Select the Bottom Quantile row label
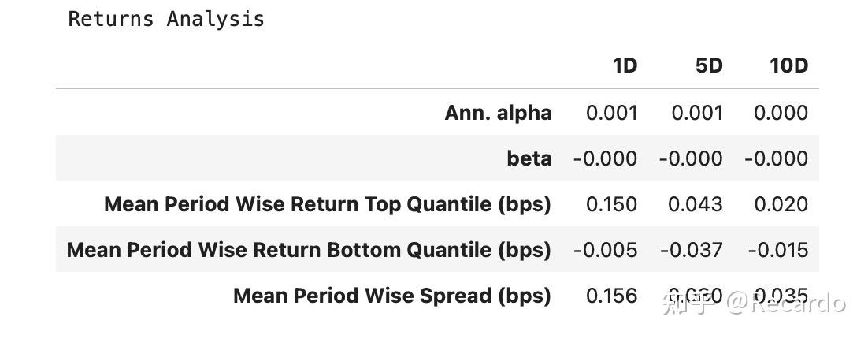The image size is (868, 339). click(309, 250)
